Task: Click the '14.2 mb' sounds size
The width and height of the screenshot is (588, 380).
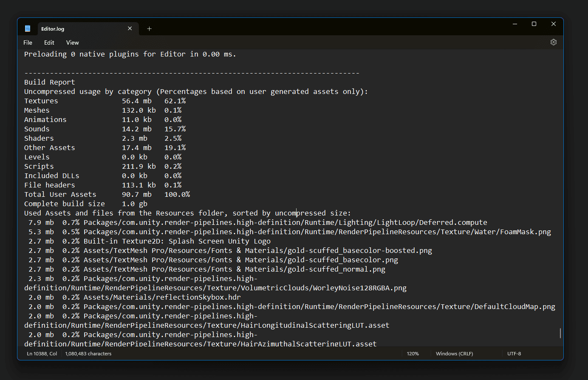Action: point(137,129)
